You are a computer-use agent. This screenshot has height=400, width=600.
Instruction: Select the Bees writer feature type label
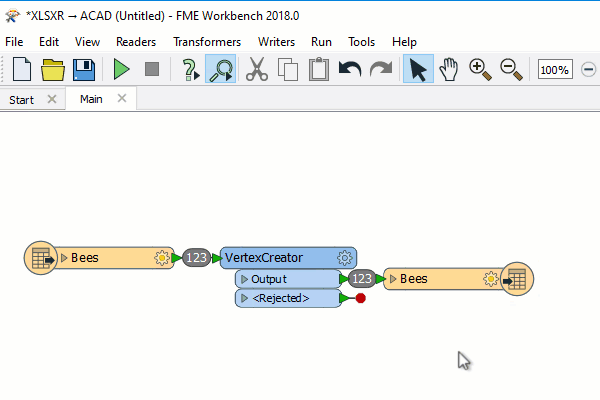point(413,279)
